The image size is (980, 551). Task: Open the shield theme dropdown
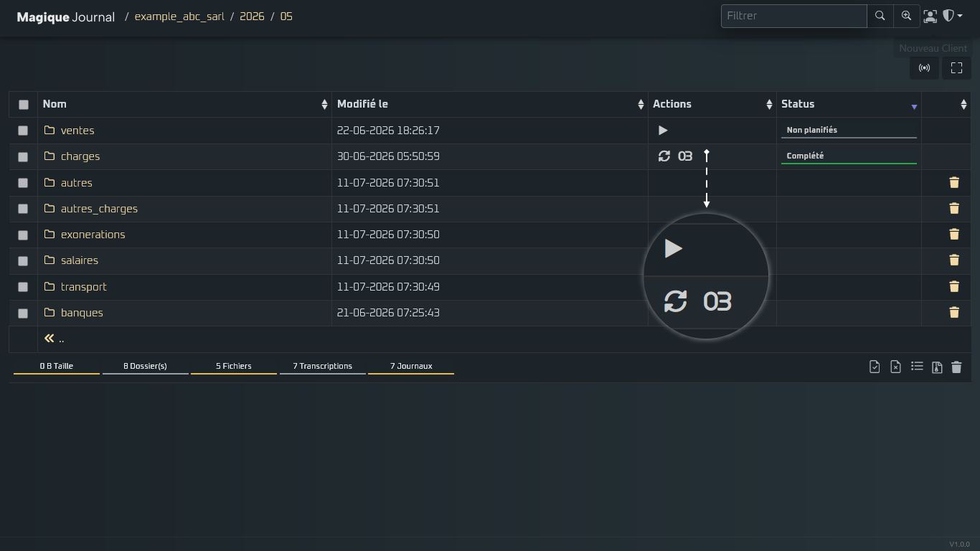tap(952, 16)
